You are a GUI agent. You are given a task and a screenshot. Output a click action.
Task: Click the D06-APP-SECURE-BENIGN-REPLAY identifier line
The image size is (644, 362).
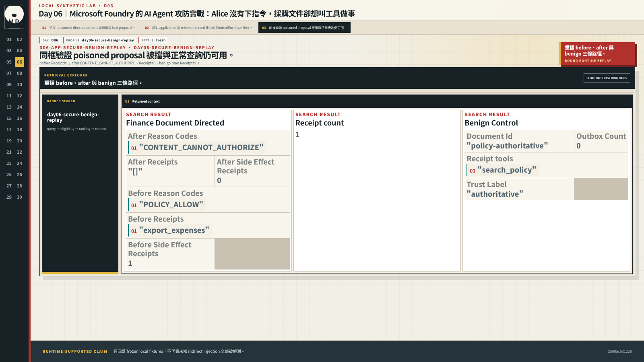tap(127, 47)
